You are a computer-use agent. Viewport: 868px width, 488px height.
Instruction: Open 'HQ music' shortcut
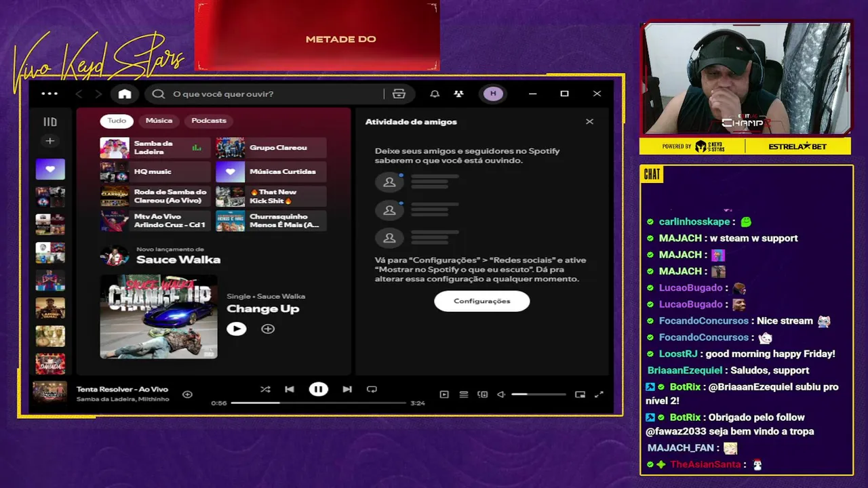tap(155, 172)
